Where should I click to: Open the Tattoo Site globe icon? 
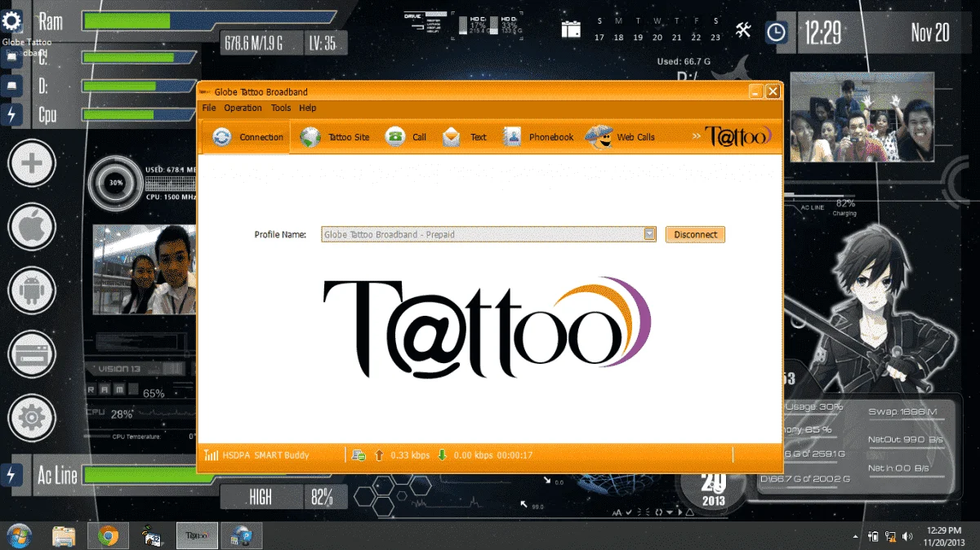tap(310, 137)
